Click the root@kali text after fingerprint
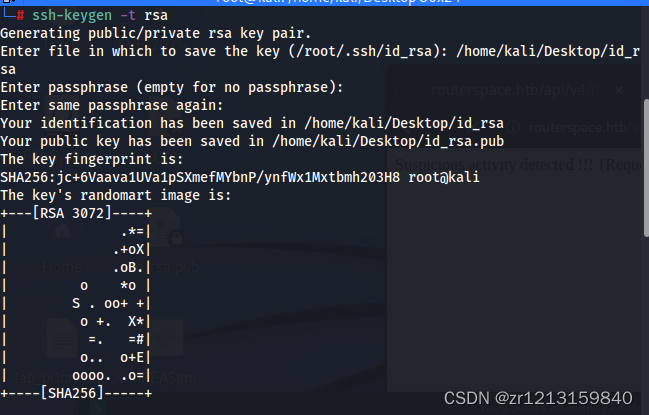The width and height of the screenshot is (649, 415). 444,177
